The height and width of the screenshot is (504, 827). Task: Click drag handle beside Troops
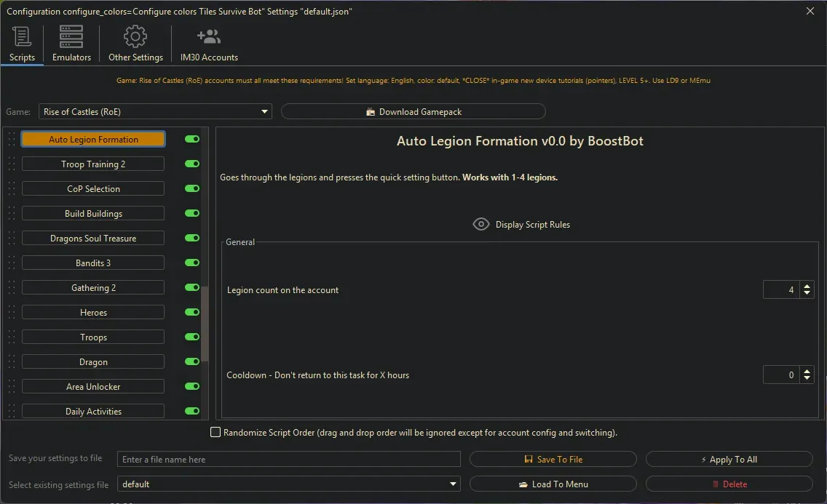pos(12,337)
